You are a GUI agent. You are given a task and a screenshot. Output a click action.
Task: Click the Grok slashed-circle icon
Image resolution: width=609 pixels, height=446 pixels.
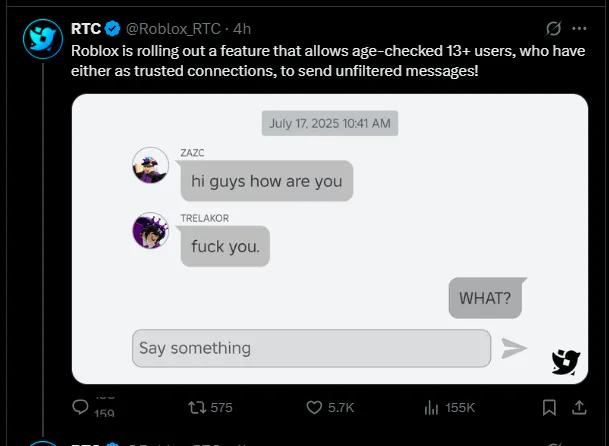click(553, 28)
